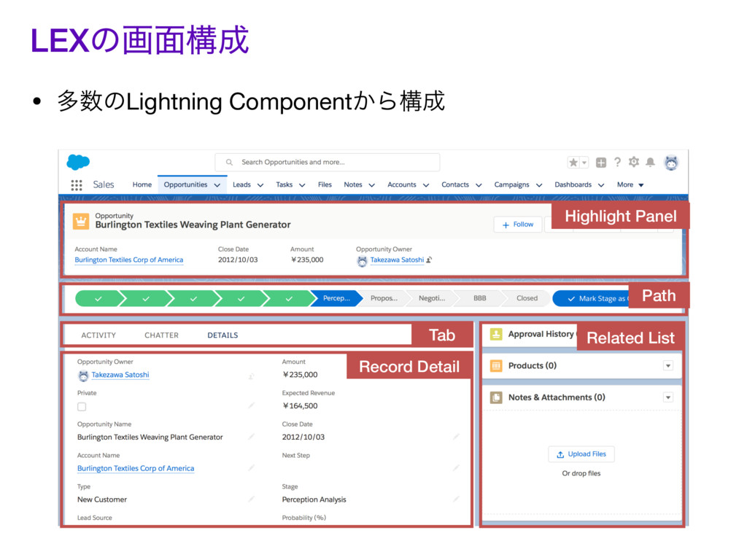Open the Files navigation tab
Image resolution: width=747 pixels, height=560 pixels.
325,184
